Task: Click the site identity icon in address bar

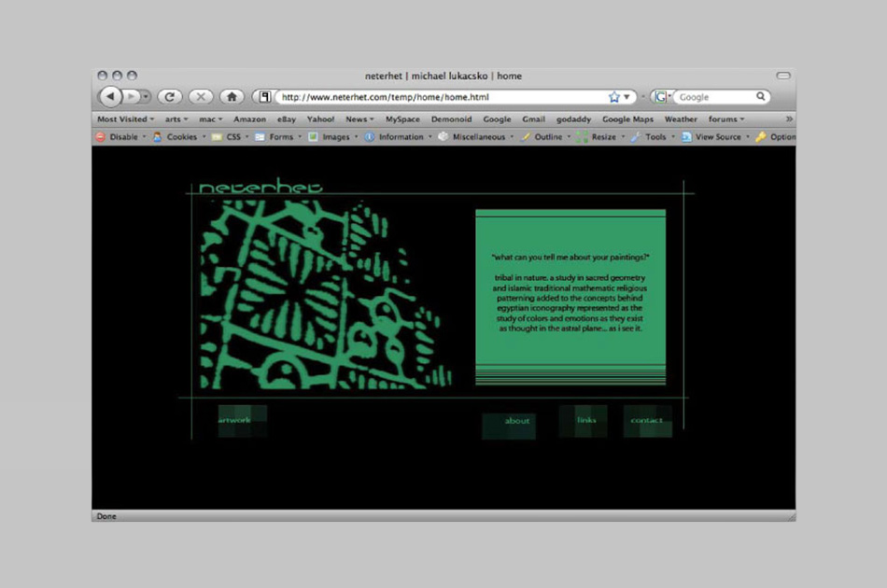Action: coord(265,97)
